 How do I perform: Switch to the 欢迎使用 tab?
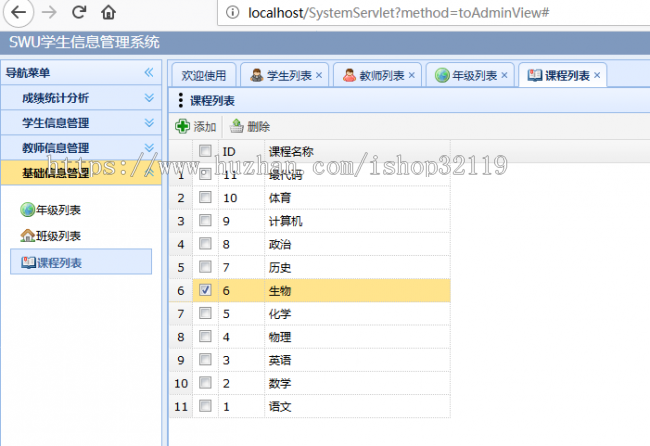[x=204, y=75]
